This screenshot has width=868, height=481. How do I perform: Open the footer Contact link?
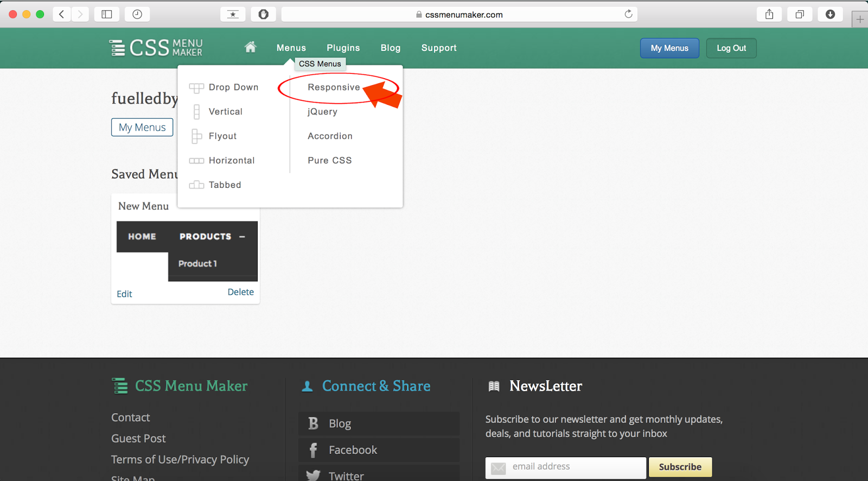[x=131, y=417]
